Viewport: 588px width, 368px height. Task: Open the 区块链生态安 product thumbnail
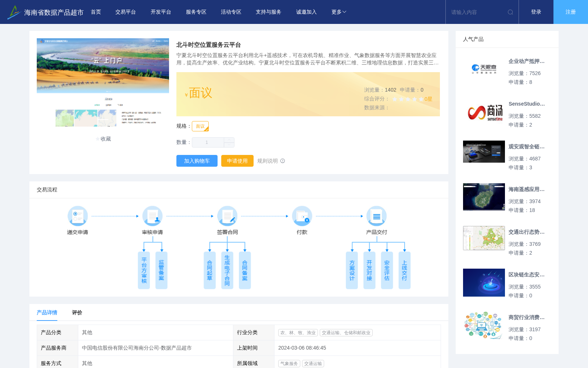pyautogui.click(x=484, y=283)
